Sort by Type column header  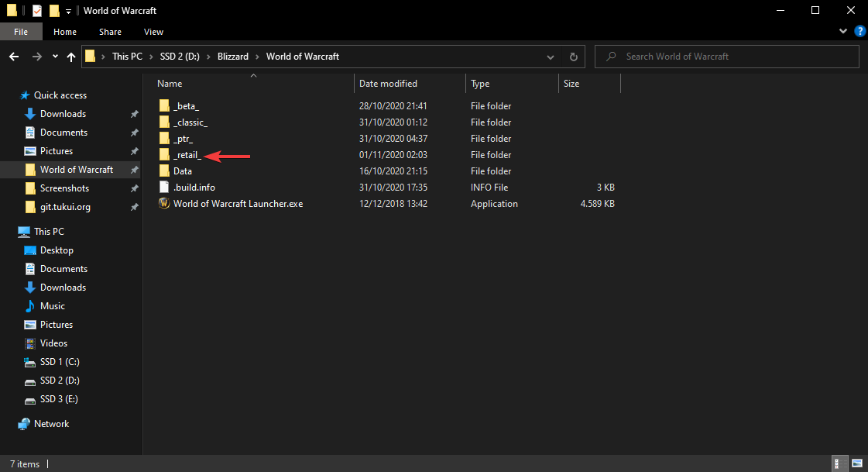point(480,84)
